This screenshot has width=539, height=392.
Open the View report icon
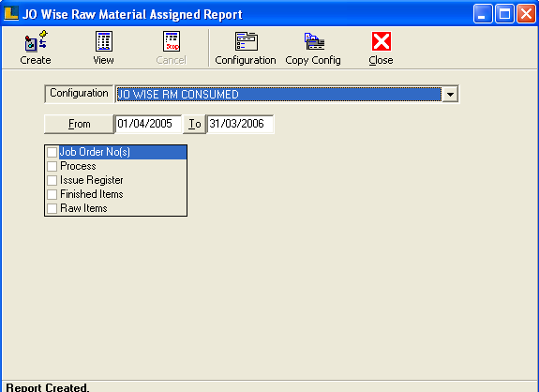103,41
